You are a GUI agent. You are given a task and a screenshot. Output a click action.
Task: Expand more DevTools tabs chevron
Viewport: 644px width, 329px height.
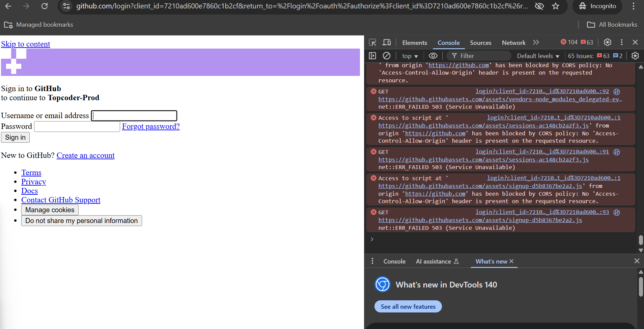536,43
